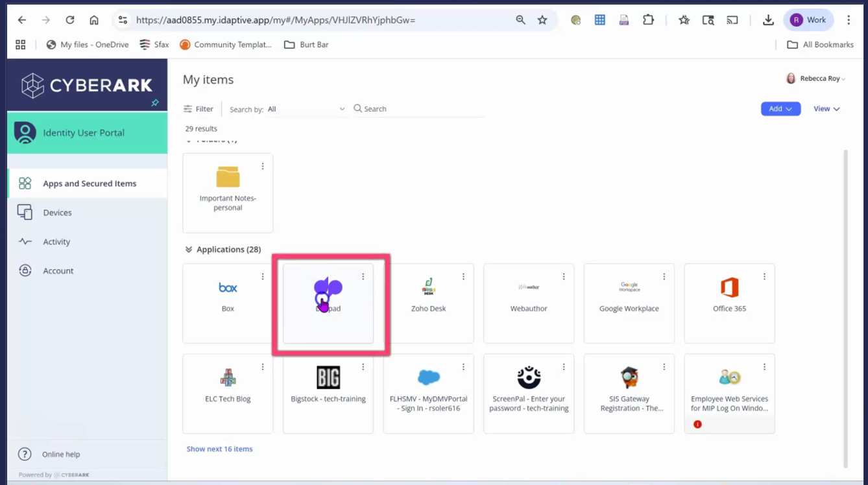This screenshot has height=485, width=868.
Task: Open the Bigstock tile options menu
Action: coord(363,367)
